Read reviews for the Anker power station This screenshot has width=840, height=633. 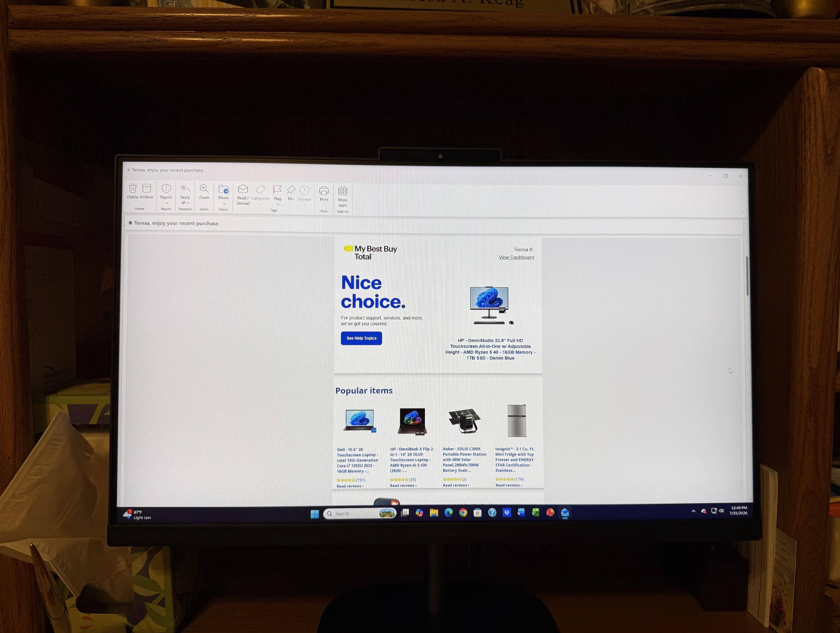tap(456, 485)
